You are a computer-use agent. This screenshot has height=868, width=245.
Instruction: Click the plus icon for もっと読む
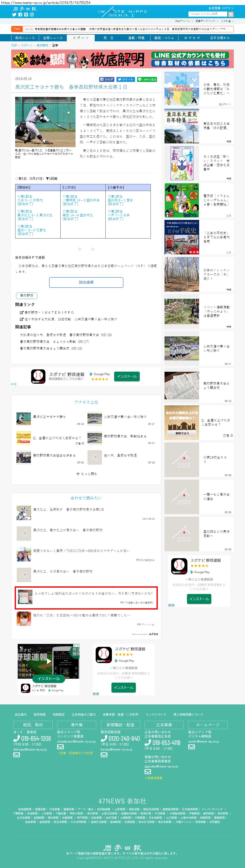coord(78,474)
